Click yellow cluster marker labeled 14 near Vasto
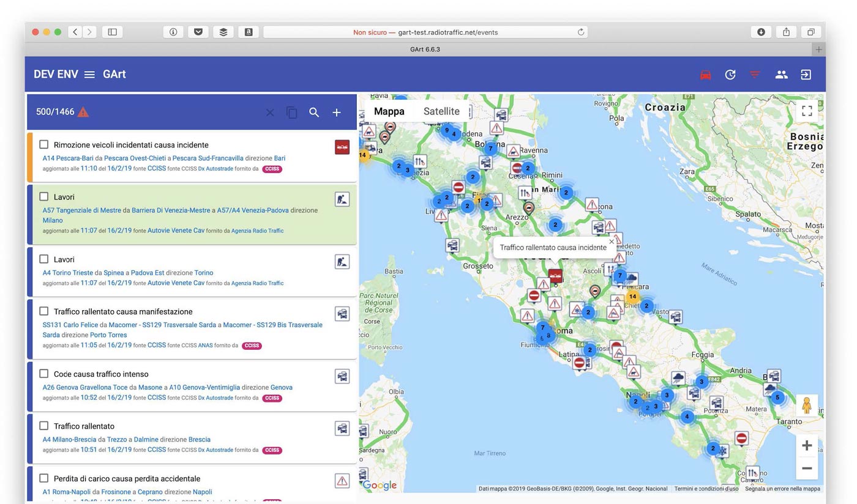Image resolution: width=857 pixels, height=504 pixels. [632, 297]
